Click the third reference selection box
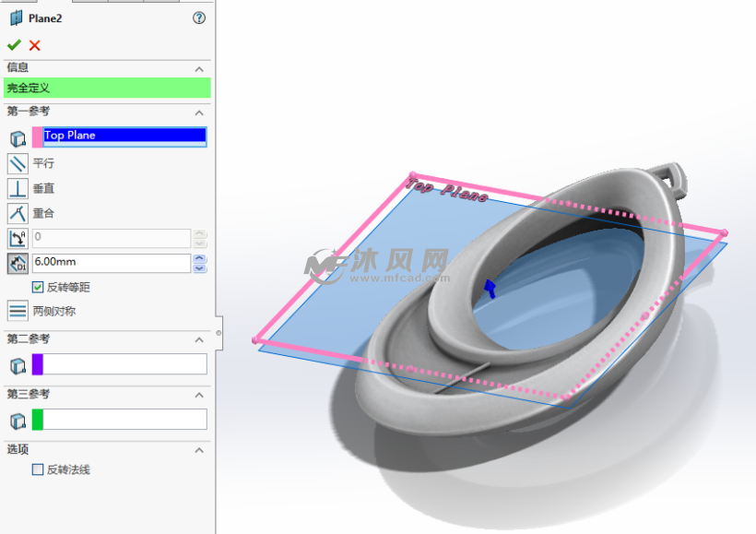The width and height of the screenshot is (756, 534). (124, 420)
